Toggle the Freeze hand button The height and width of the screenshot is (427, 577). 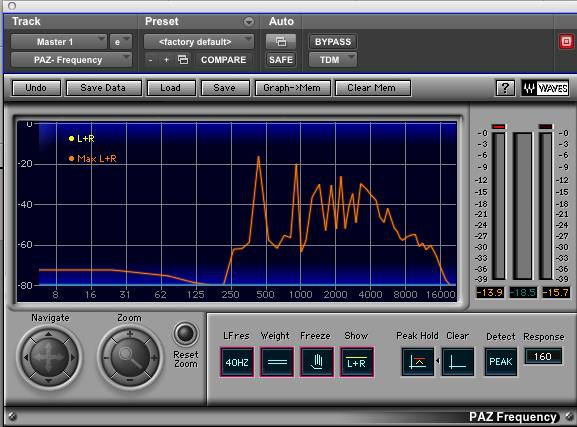click(x=317, y=362)
